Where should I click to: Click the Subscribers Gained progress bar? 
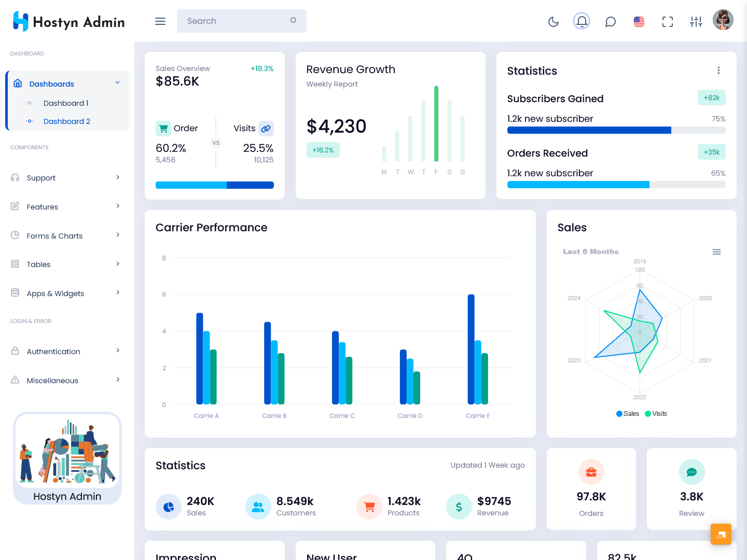point(616,131)
